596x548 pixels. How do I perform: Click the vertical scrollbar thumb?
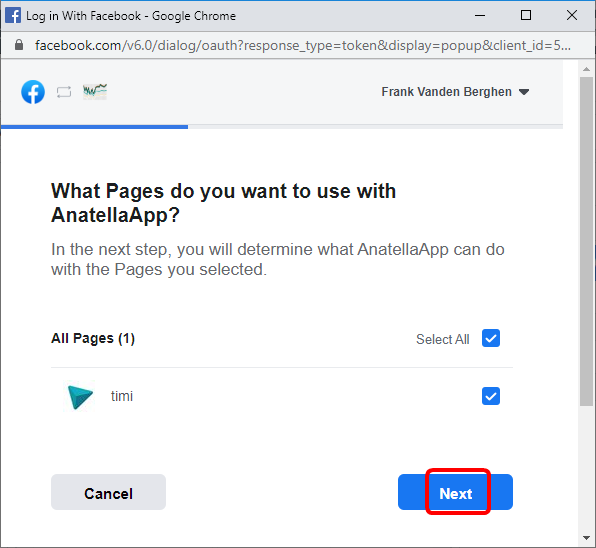[586, 241]
